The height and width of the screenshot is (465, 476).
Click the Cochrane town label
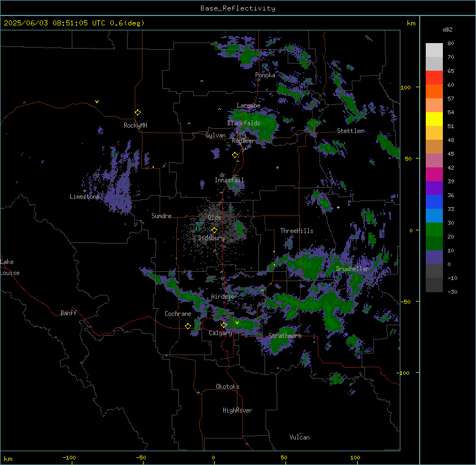point(178,314)
